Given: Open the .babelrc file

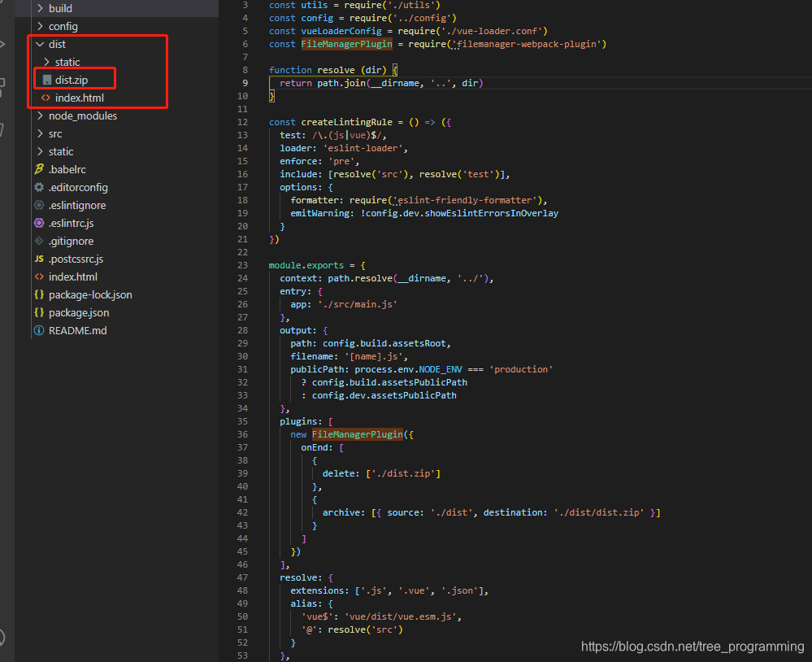Looking at the screenshot, I should [67, 169].
